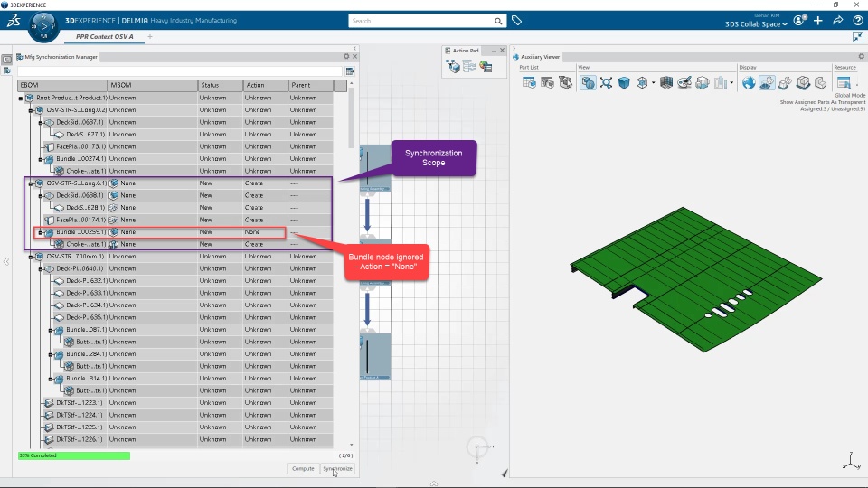Collapse Deck-Pl..0640.1 node
The width and height of the screenshot is (868, 488).
(41, 269)
